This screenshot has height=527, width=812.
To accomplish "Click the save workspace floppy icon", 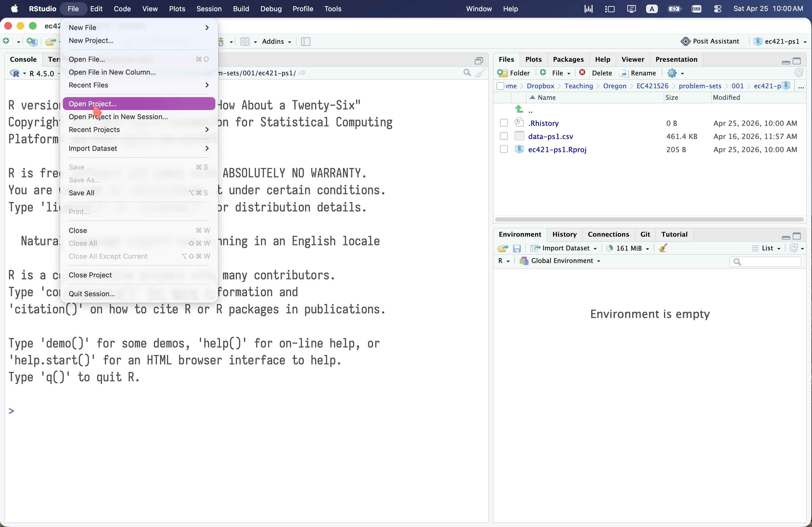I will [517, 248].
